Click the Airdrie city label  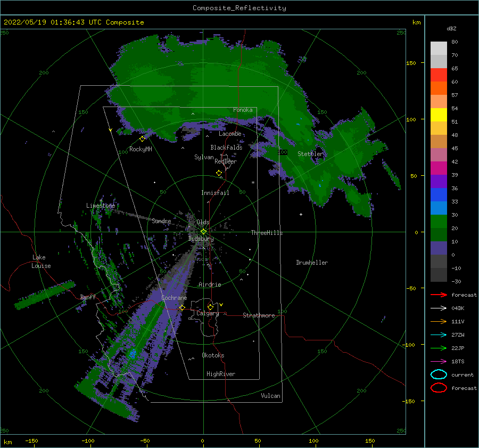point(210,284)
